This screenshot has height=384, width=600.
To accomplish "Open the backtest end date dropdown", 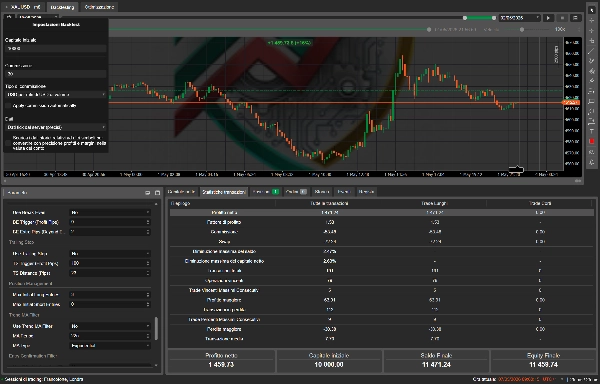I will [519, 18].
